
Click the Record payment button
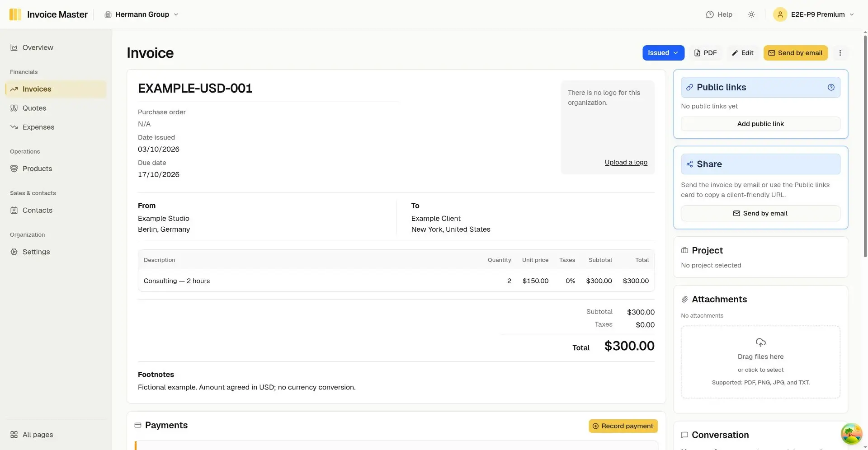point(623,426)
